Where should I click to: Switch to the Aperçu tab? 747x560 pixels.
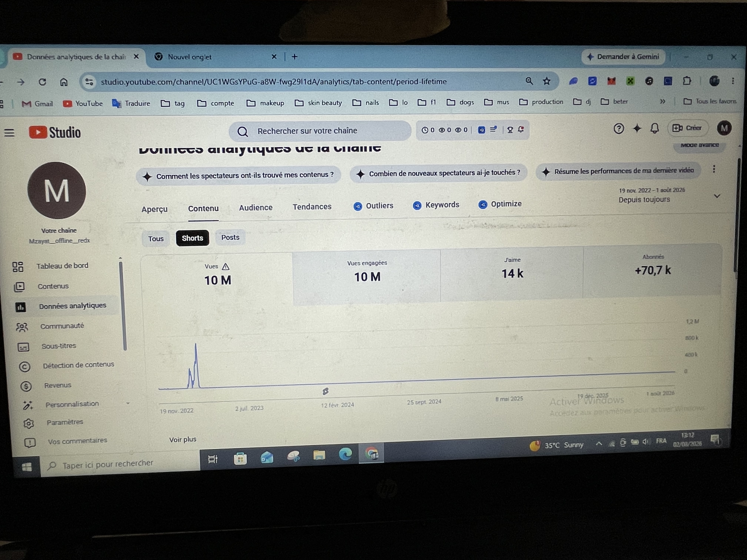coord(154,209)
